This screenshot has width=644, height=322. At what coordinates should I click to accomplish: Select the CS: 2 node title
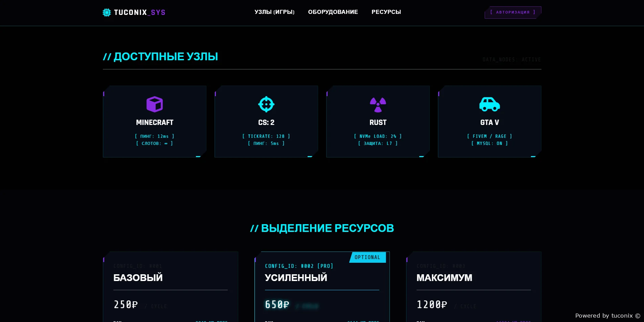[266, 123]
